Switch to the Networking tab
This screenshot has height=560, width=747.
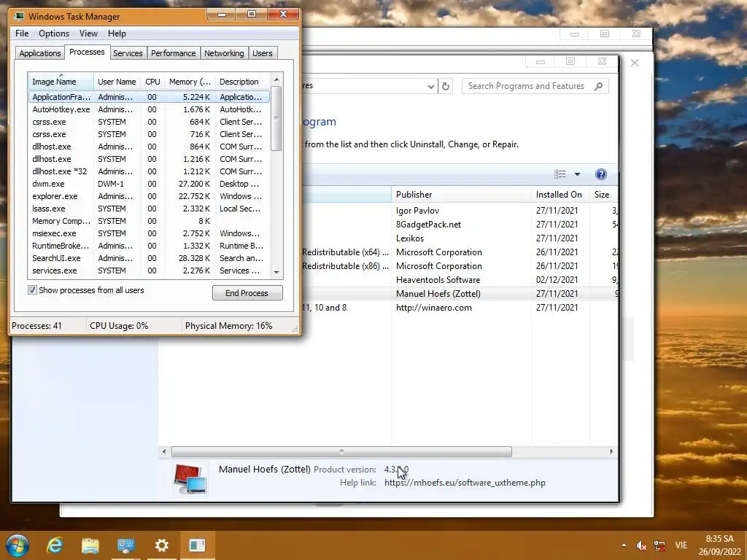point(224,53)
